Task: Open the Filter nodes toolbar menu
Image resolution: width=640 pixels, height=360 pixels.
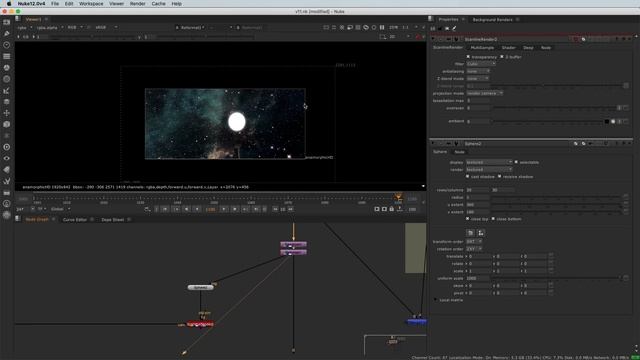Action: (7, 79)
